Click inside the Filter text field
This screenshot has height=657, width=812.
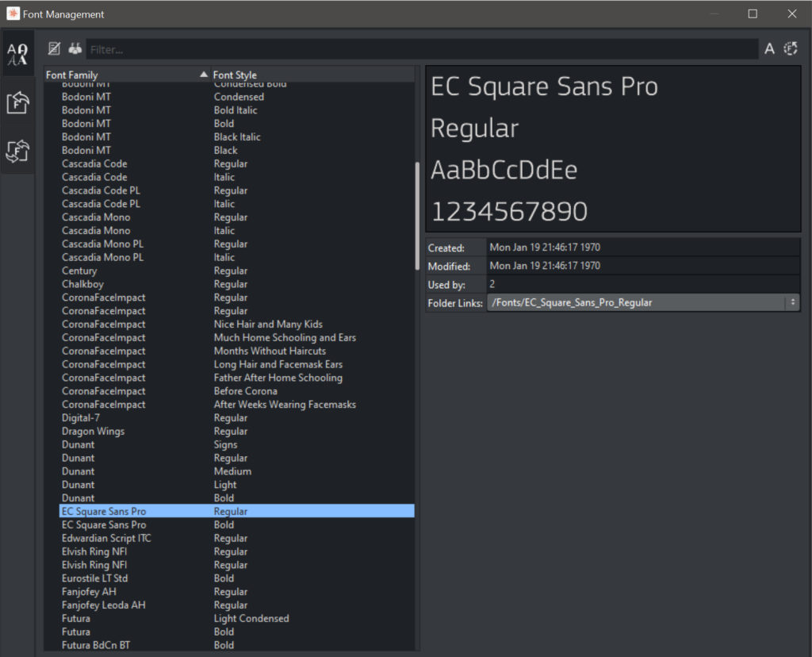click(x=420, y=49)
